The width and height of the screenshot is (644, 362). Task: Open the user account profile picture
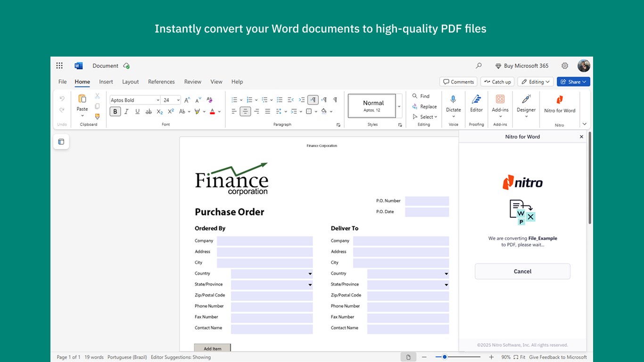[584, 66]
